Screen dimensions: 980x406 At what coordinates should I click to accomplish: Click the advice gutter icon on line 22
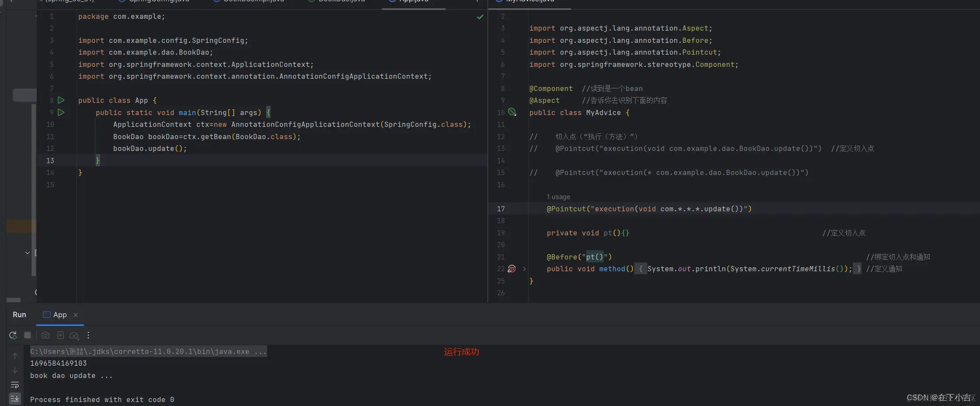512,269
